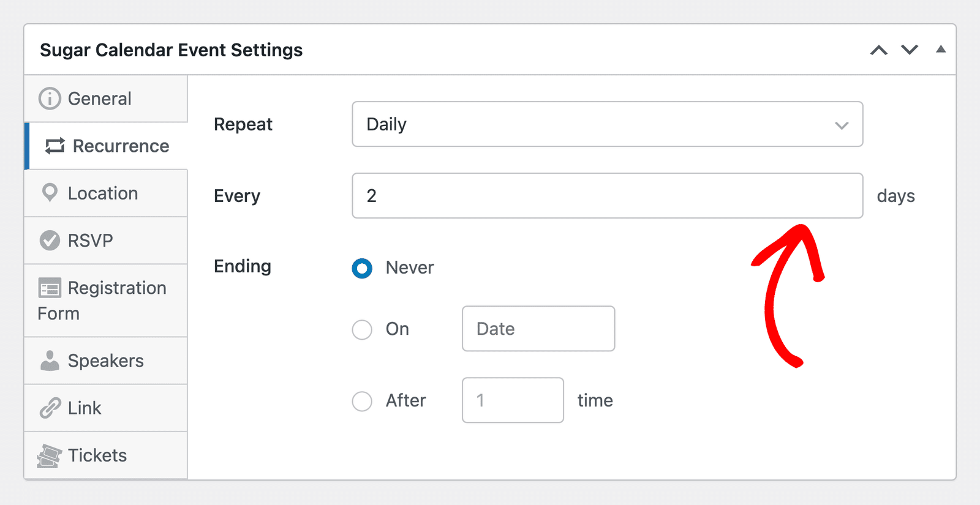Move the settings panel down

[910, 50]
